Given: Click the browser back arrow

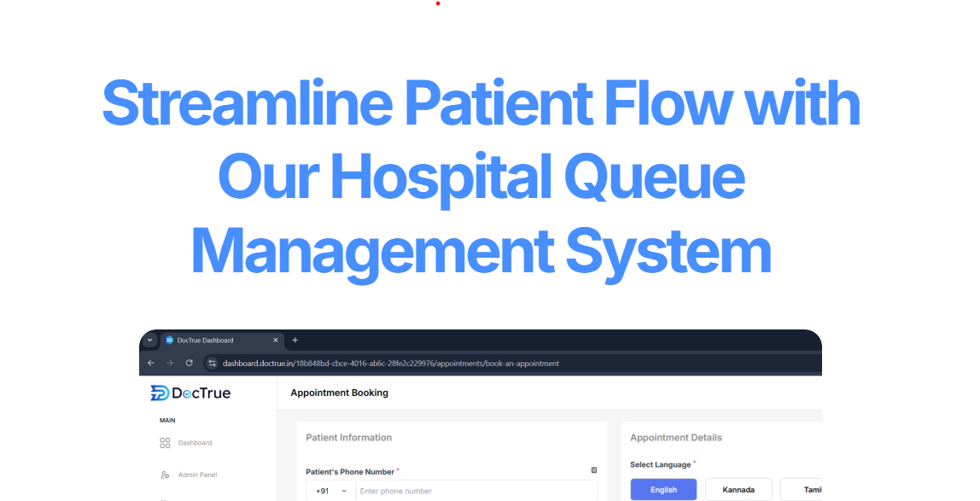Looking at the screenshot, I should pos(151,363).
